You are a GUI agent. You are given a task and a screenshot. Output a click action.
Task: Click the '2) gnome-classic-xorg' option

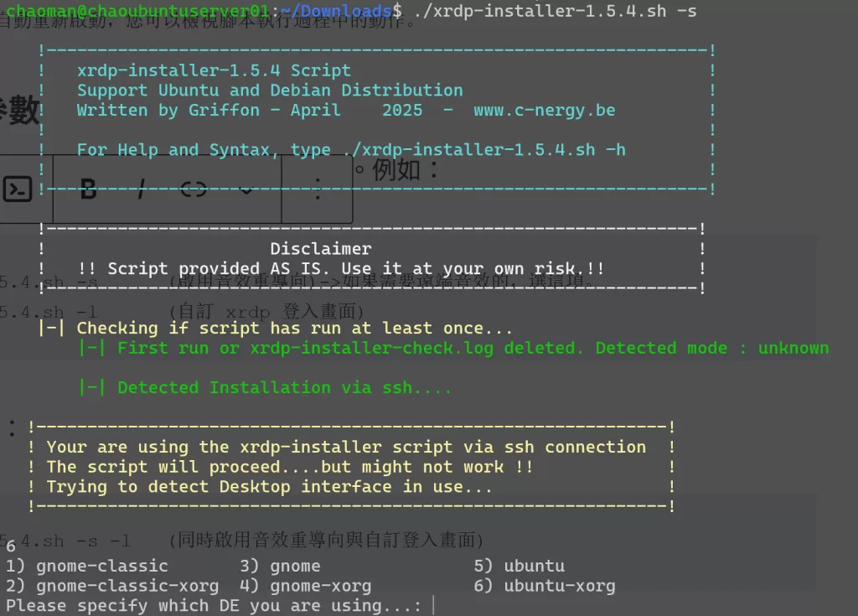pos(111,586)
